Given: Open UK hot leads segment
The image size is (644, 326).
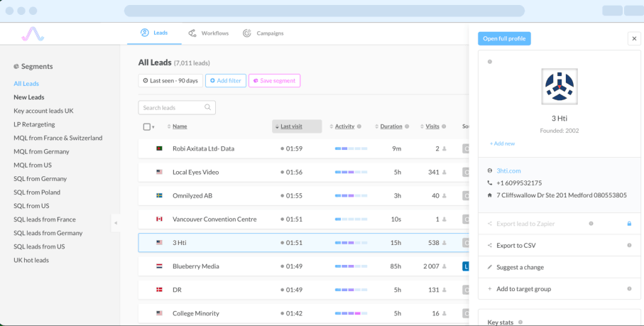Looking at the screenshot, I should [x=31, y=260].
